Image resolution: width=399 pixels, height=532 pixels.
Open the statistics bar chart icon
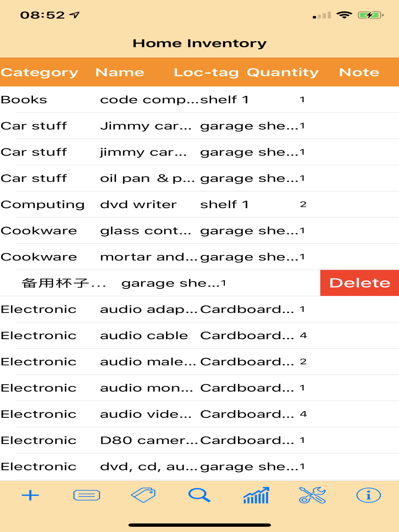tap(256, 495)
